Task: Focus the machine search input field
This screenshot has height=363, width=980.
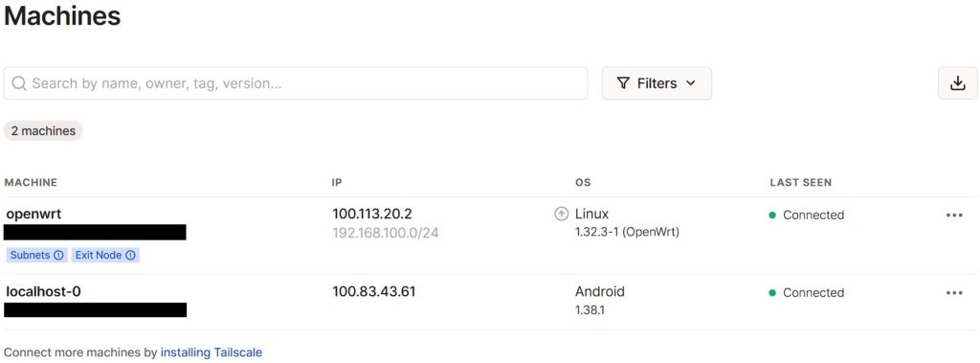Action: click(296, 83)
